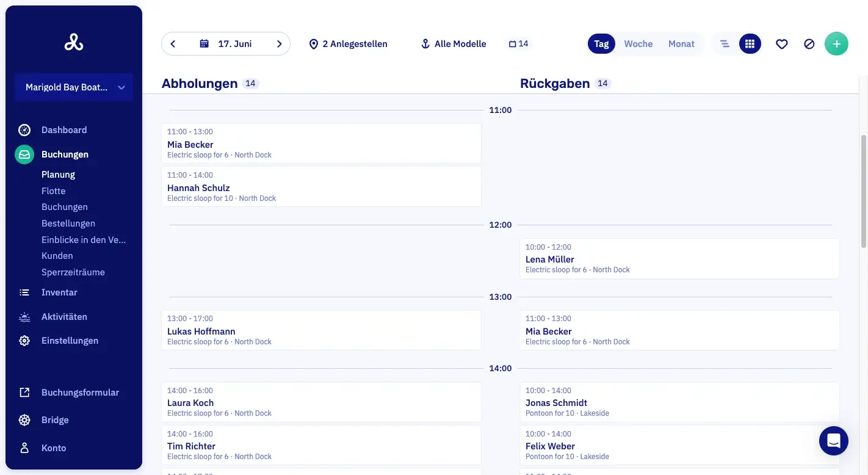The image size is (868, 475).
Task: Open favorites heart icon
Action: 782,44
